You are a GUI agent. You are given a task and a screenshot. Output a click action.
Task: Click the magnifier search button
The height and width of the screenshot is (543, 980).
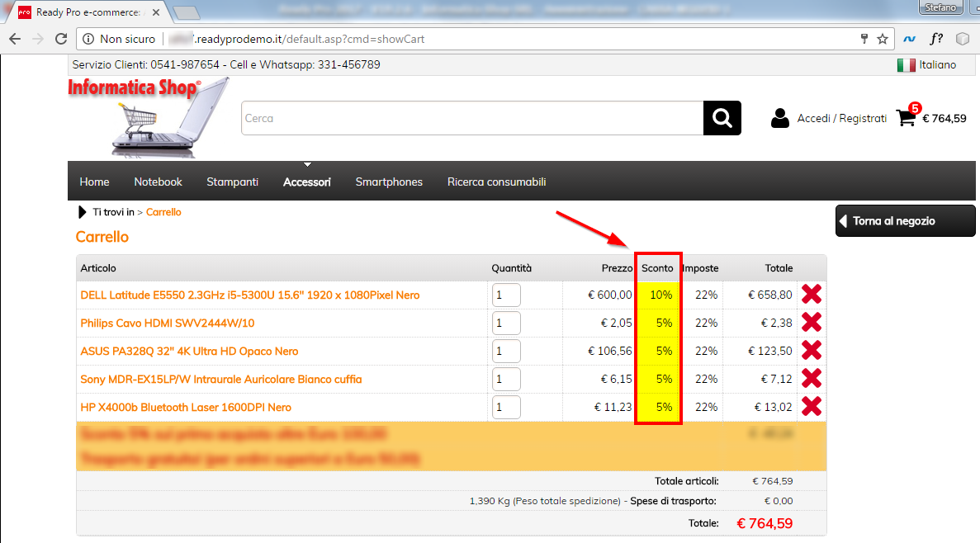[x=722, y=118]
